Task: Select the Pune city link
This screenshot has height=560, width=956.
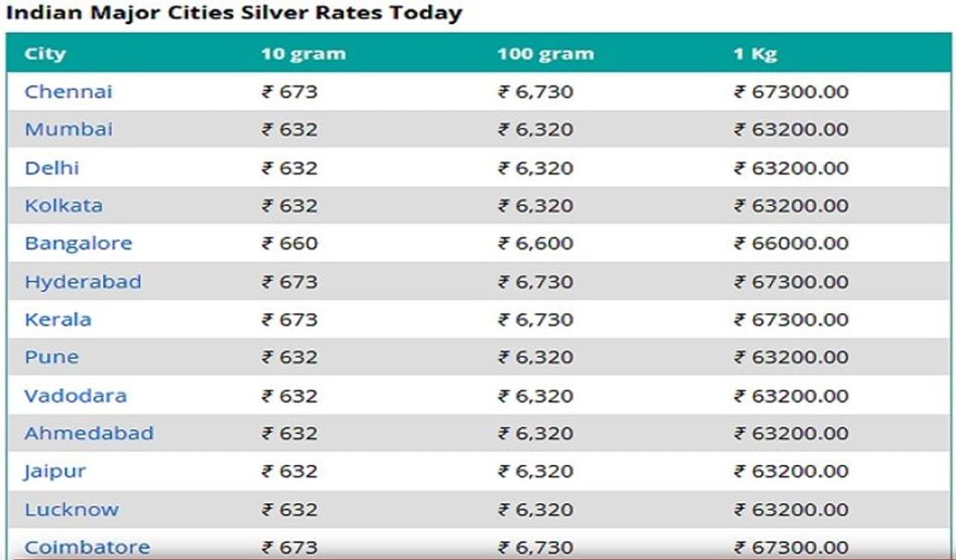Action: (51, 357)
